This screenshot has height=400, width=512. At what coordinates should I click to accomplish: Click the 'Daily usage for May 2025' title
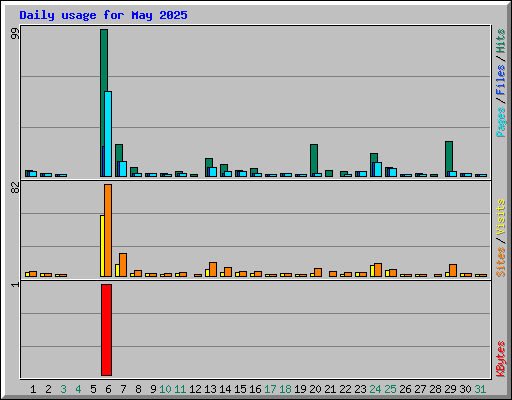coord(103,15)
